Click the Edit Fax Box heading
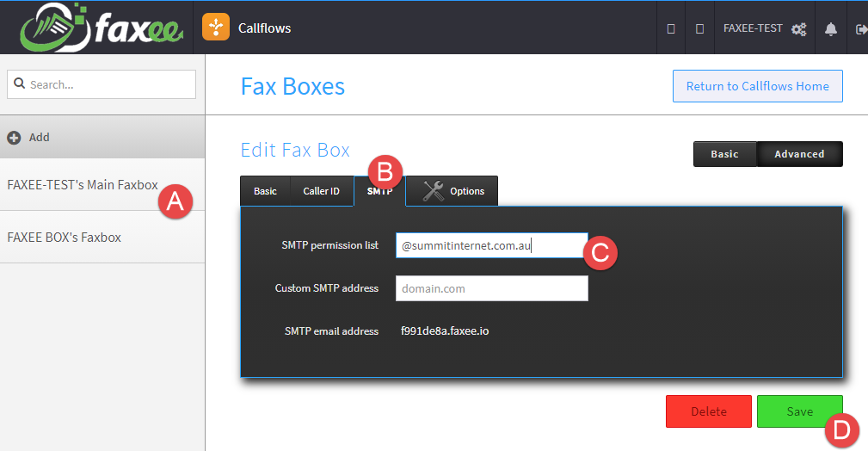868x451 pixels. pyautogui.click(x=295, y=150)
